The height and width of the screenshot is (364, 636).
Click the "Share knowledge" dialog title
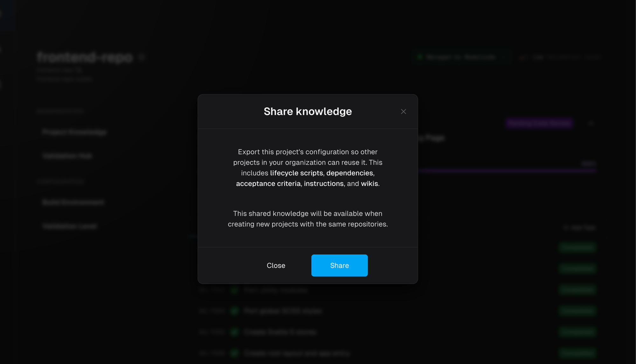pos(308,111)
